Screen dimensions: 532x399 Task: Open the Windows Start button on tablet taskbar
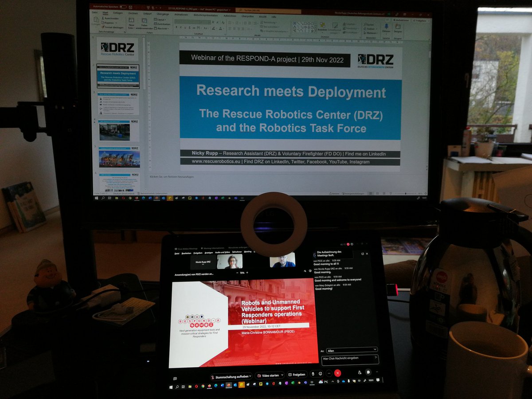pos(171,387)
